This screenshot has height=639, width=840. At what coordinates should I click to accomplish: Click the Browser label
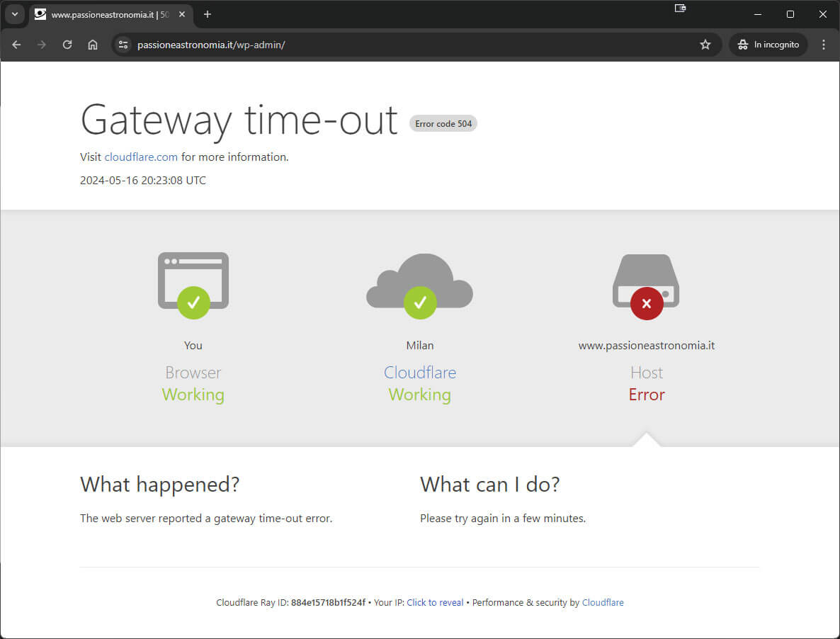click(x=193, y=372)
